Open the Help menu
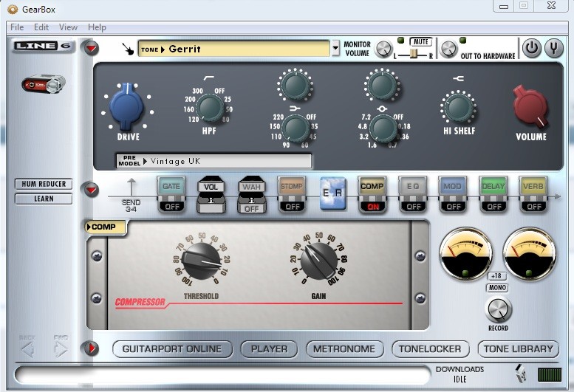 97,27
